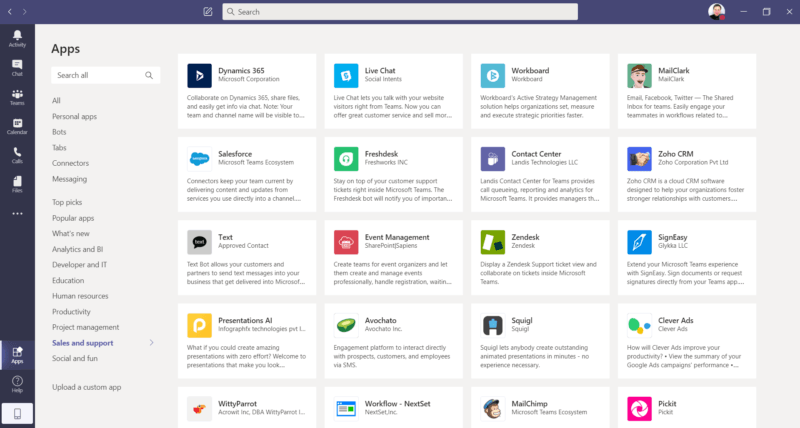Screen dimensions: 800x428
Task: Open the Productivity category
Action: [71, 312]
